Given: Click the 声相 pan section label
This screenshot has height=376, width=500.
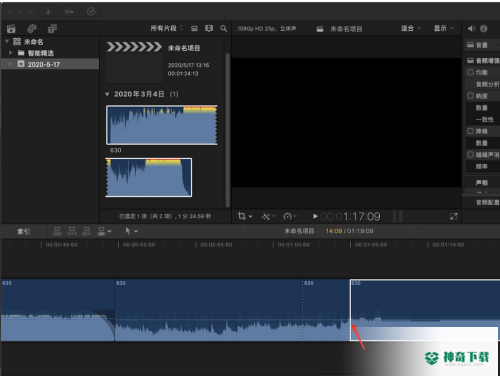Looking at the screenshot, I should (482, 182).
